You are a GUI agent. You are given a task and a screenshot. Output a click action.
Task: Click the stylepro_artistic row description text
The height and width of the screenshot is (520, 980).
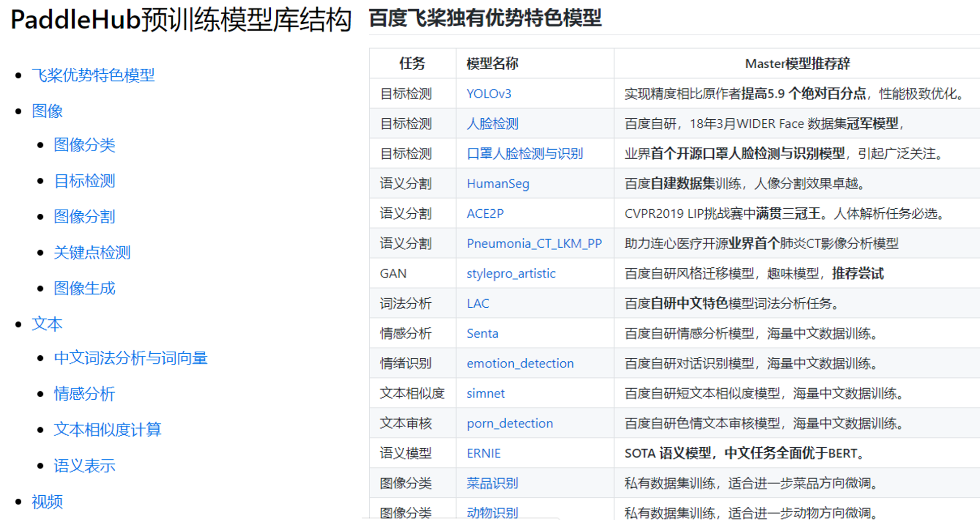[754, 273]
